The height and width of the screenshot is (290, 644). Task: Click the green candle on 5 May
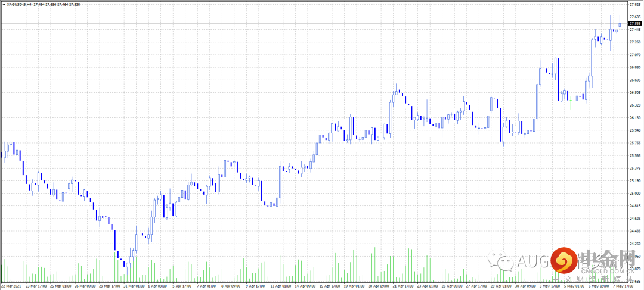(571, 103)
